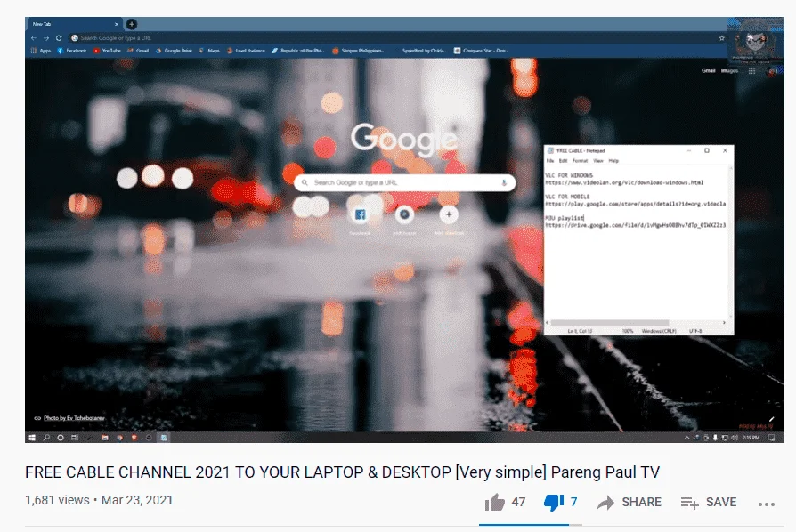Click SAVE to add to playlist
796x532 pixels.
pos(709,502)
